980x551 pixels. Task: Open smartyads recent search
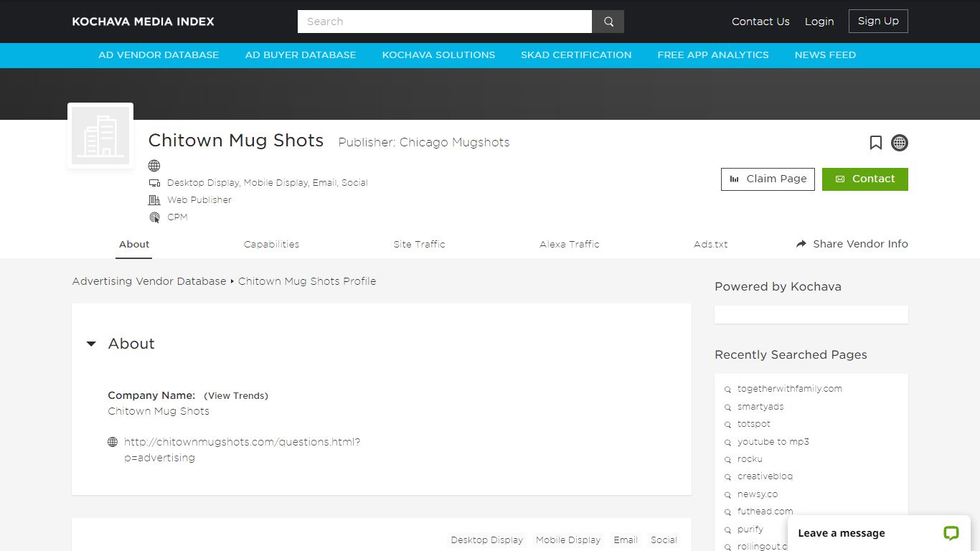760,407
